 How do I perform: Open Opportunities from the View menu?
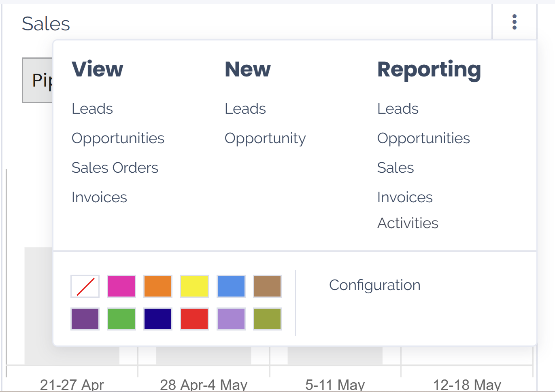tap(118, 138)
